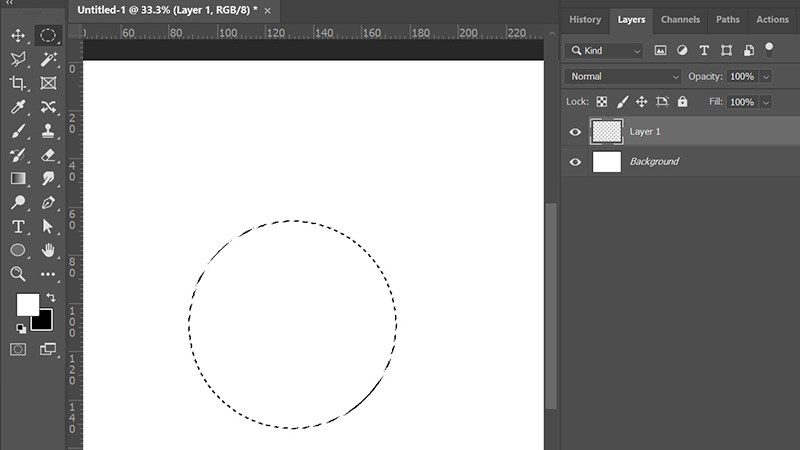Switch to the Paths tab
The height and width of the screenshot is (450, 800).
pyautogui.click(x=728, y=20)
